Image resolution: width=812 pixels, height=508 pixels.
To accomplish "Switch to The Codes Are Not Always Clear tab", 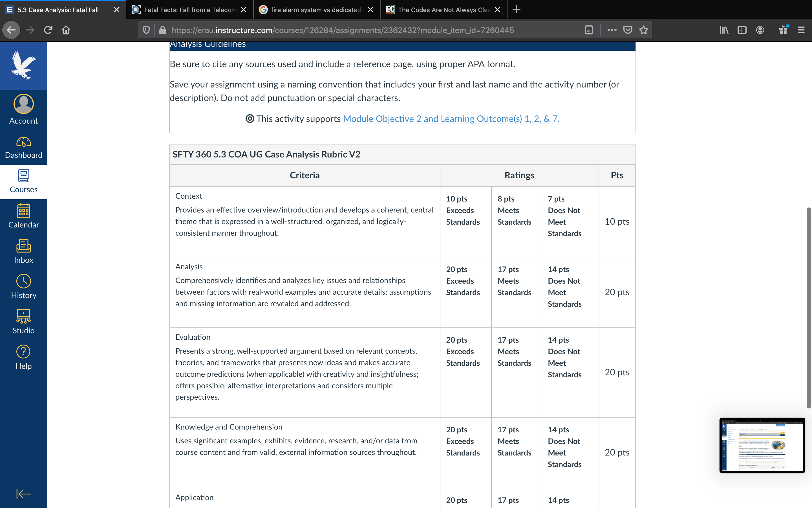I will 444,10.
